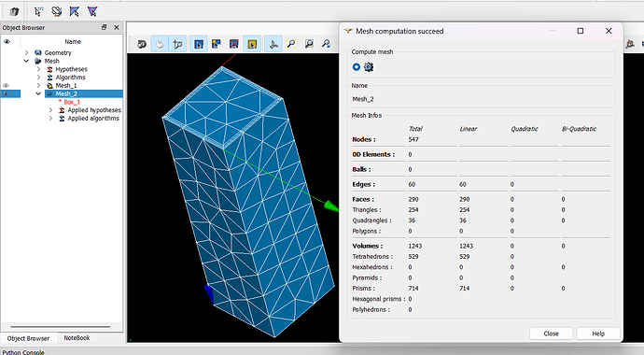Click the Prisms total value 714

(x=413, y=289)
